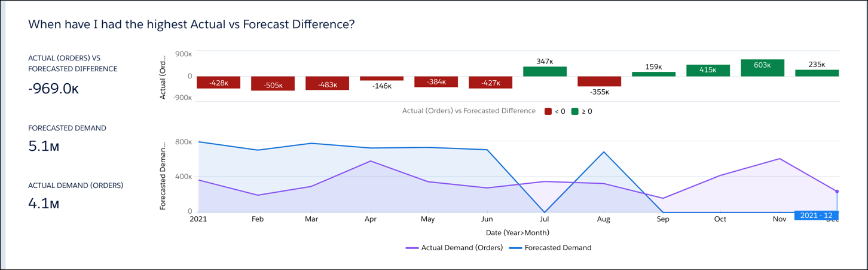Click the 400k y-axis tick label
This screenshot has height=270, width=868.
point(184,177)
